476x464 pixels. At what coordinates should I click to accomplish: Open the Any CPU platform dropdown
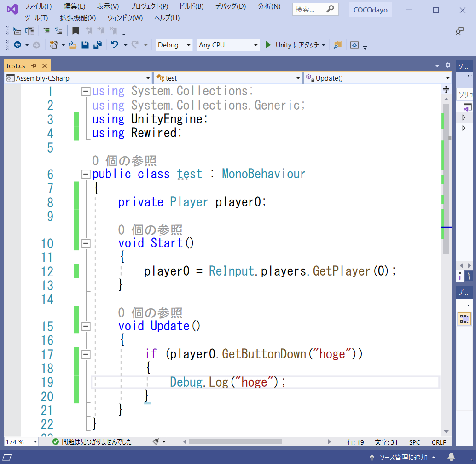pyautogui.click(x=228, y=45)
